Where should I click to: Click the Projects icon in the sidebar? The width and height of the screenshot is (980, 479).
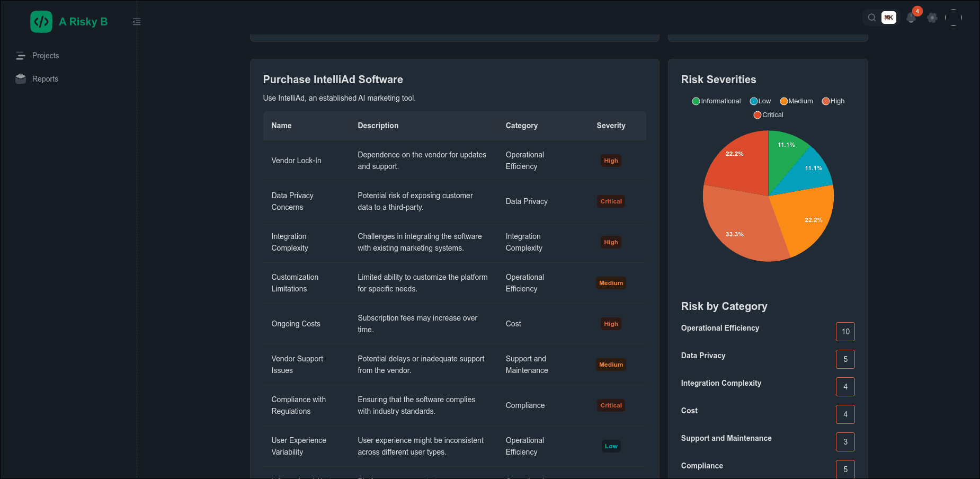tap(21, 56)
